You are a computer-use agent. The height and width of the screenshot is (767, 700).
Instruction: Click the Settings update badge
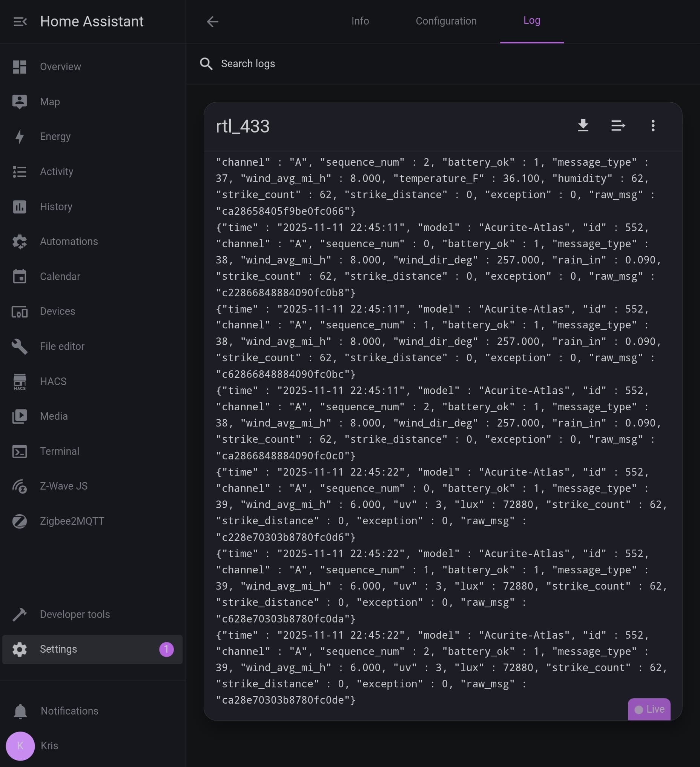pyautogui.click(x=166, y=649)
